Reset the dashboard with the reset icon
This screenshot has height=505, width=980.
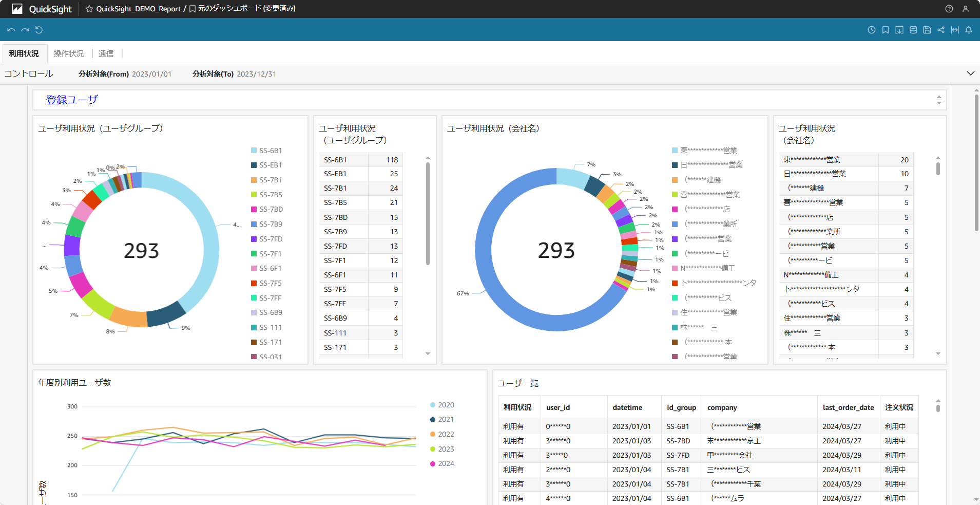coord(39,30)
